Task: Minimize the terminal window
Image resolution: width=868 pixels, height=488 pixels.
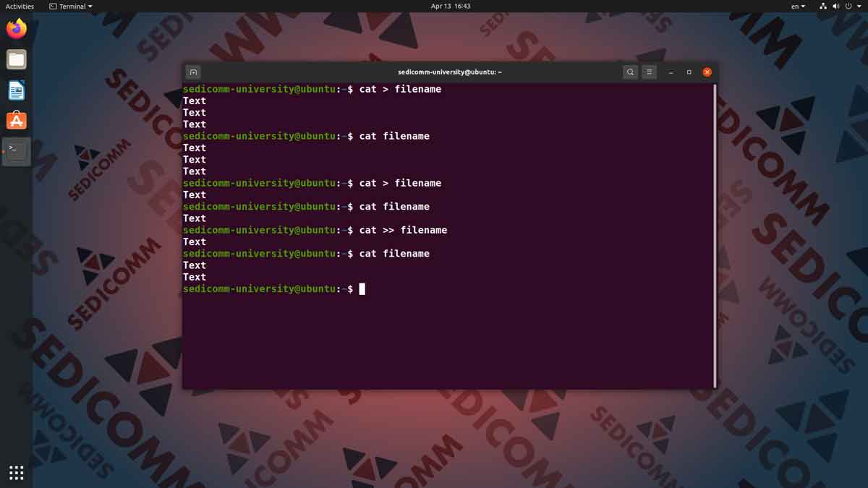Action: [x=671, y=72]
